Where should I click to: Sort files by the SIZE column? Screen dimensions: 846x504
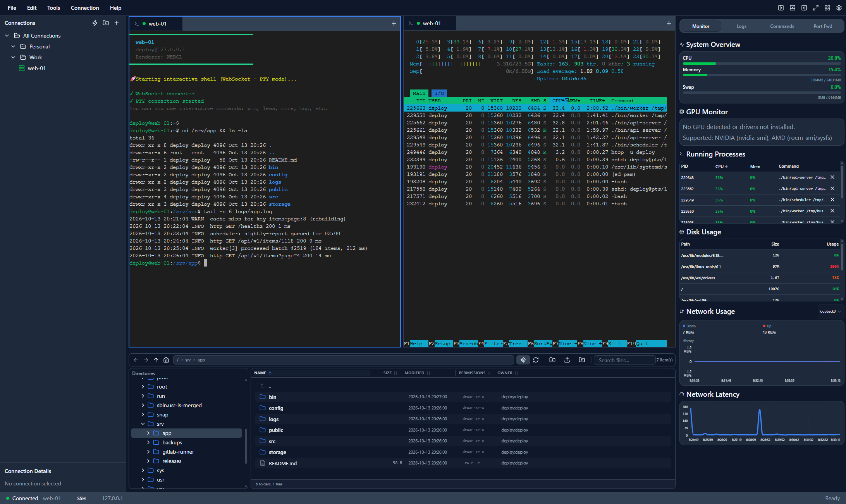pyautogui.click(x=390, y=373)
